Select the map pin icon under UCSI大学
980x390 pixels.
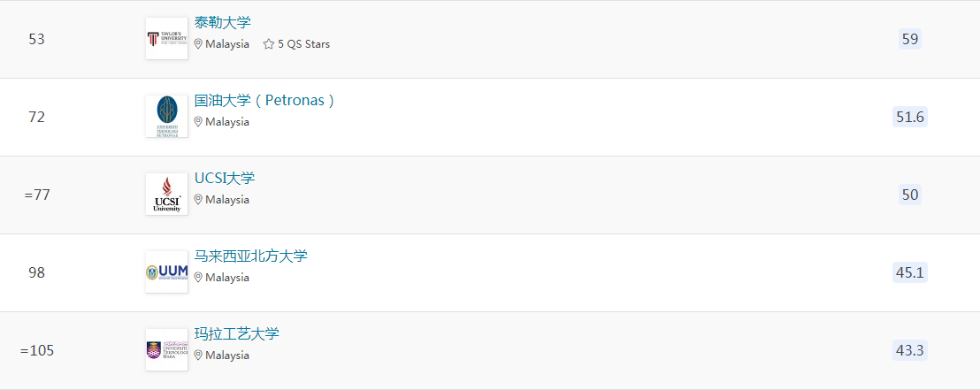coord(198,200)
